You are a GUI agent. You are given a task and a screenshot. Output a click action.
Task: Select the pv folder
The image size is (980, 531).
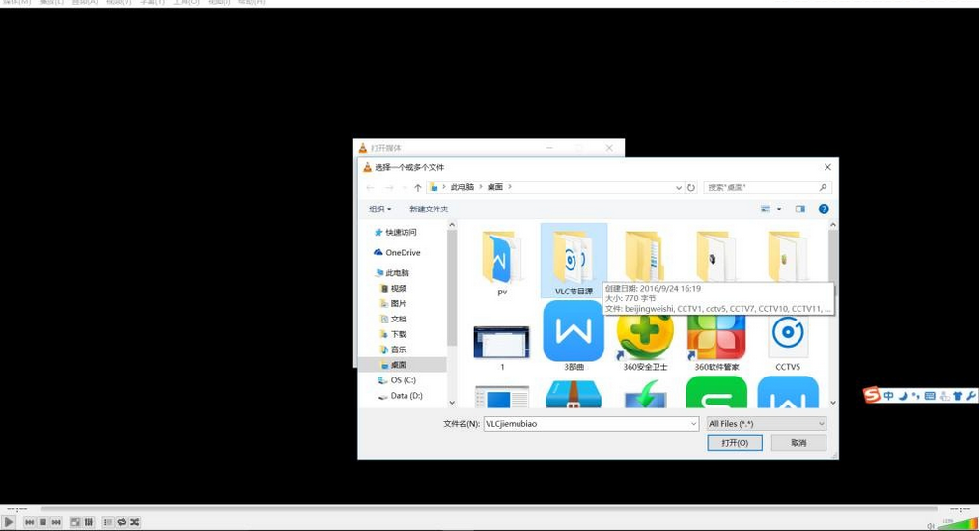pyautogui.click(x=502, y=263)
